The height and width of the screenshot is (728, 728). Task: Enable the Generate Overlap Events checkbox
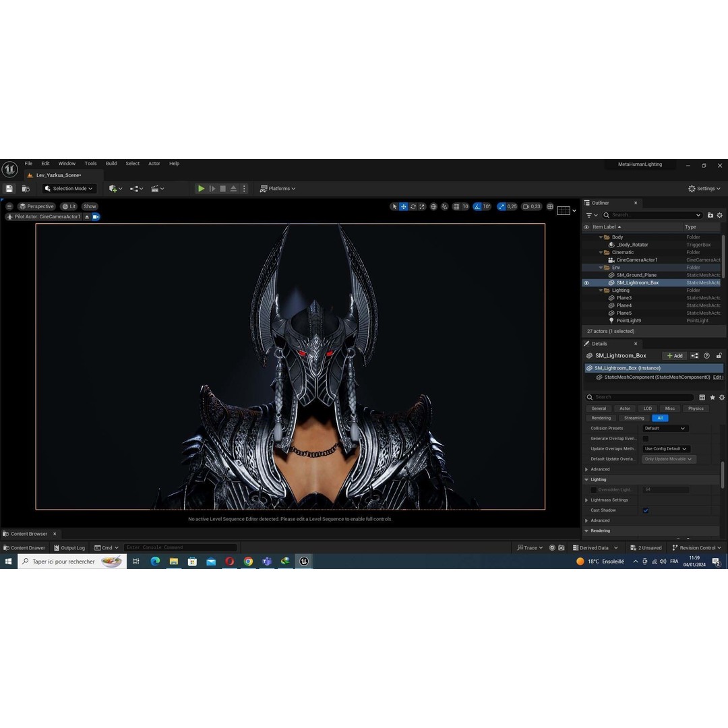tap(645, 439)
